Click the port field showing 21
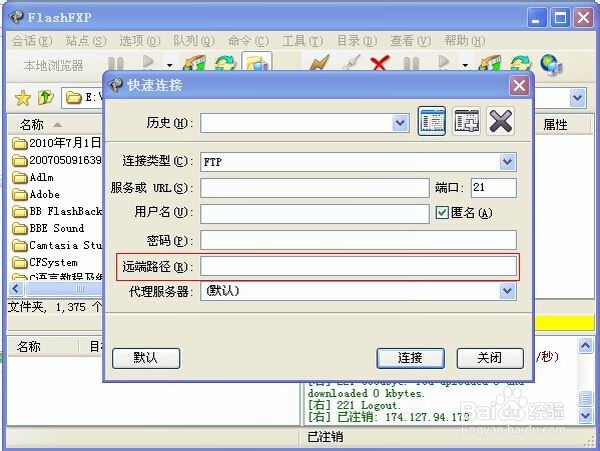The height and width of the screenshot is (451, 600). pos(494,188)
